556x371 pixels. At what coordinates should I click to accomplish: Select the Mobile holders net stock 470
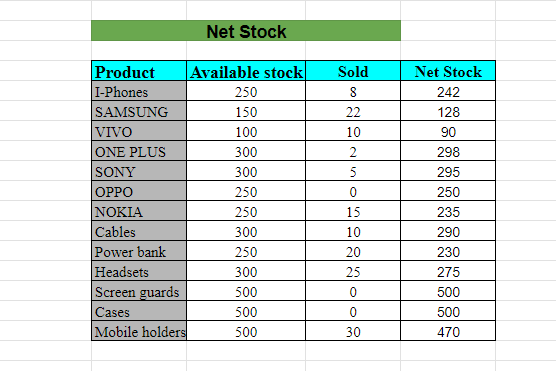click(448, 331)
